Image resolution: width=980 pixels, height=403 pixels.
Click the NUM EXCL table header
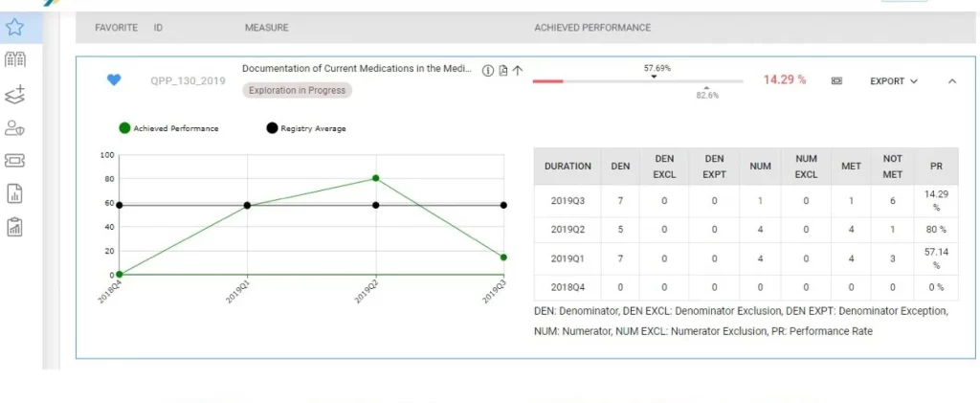[x=806, y=167]
